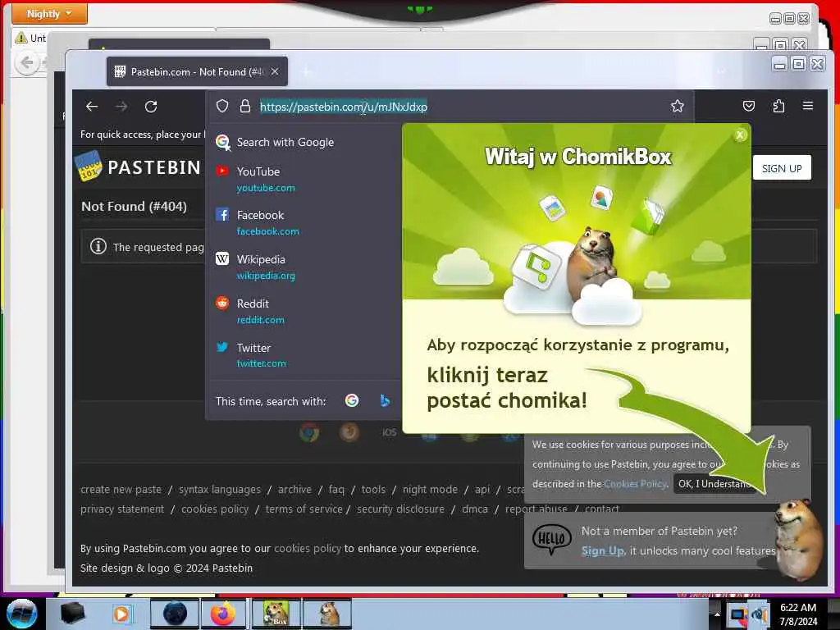Open create new paste footer link
The width and height of the screenshot is (840, 630).
[121, 489]
